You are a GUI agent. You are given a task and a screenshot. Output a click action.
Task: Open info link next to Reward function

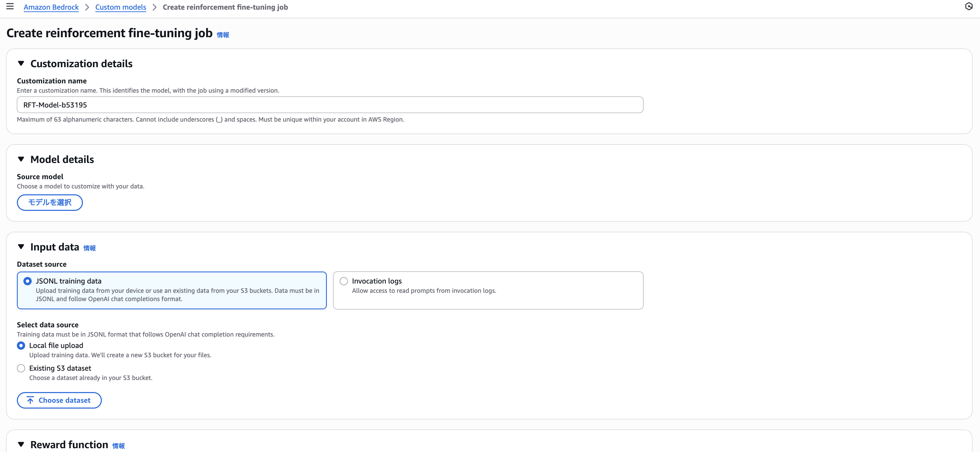(x=118, y=446)
